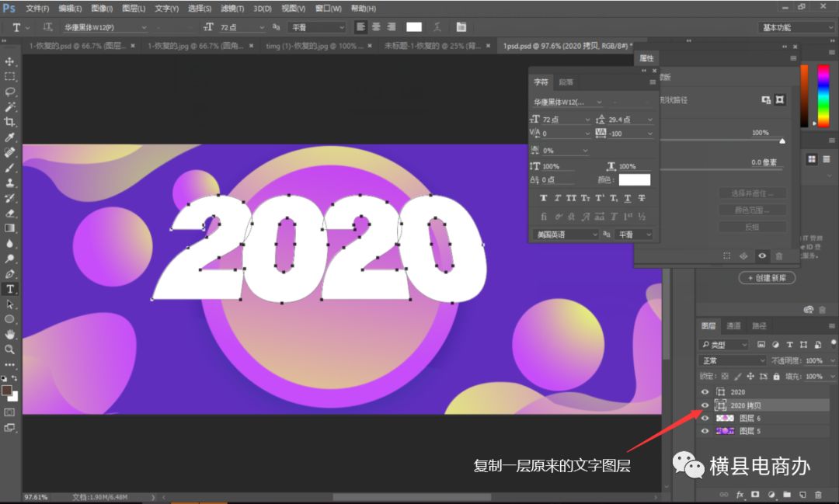Screen dimensions: 839x504
Task: Select the Eraser tool
Action: coord(9,213)
